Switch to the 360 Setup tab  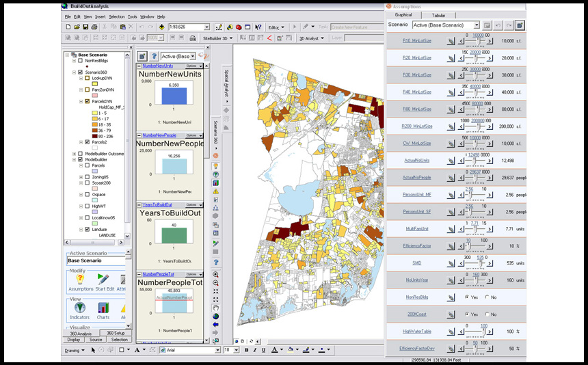(116, 333)
